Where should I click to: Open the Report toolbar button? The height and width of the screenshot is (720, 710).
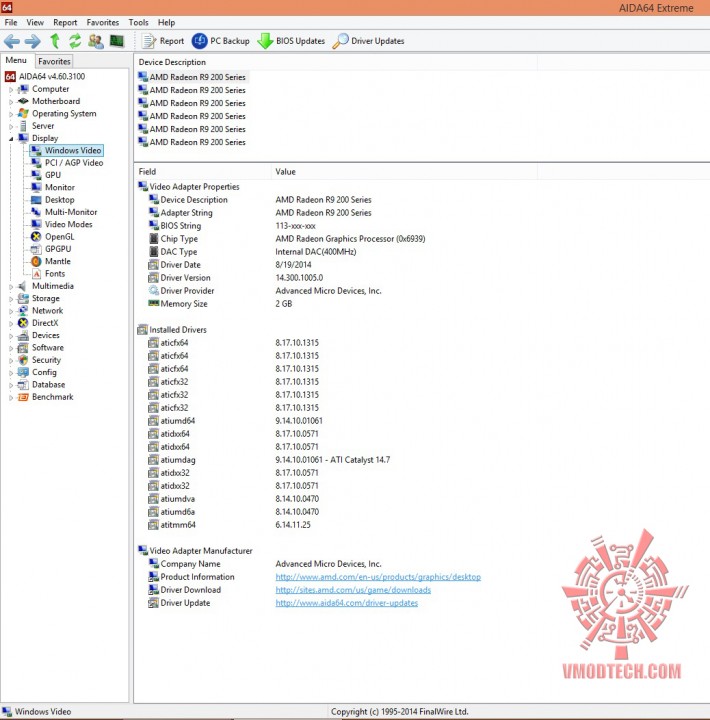pos(163,41)
